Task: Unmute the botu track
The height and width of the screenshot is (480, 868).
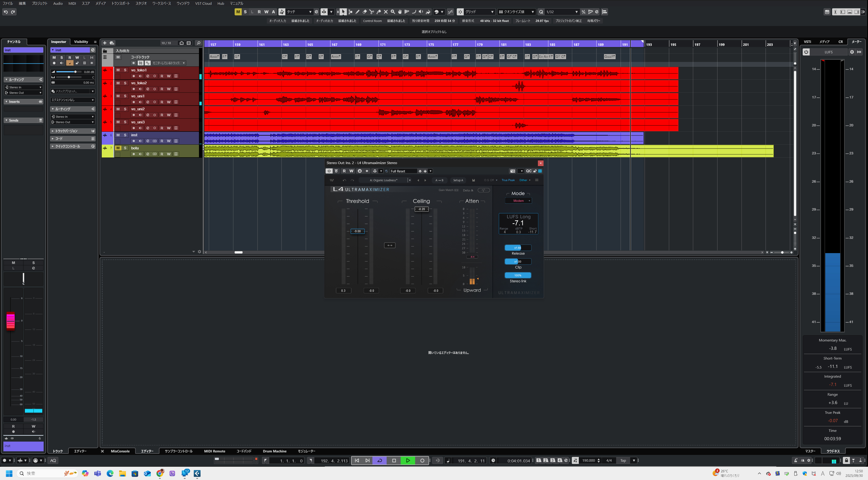Action: pos(118,148)
